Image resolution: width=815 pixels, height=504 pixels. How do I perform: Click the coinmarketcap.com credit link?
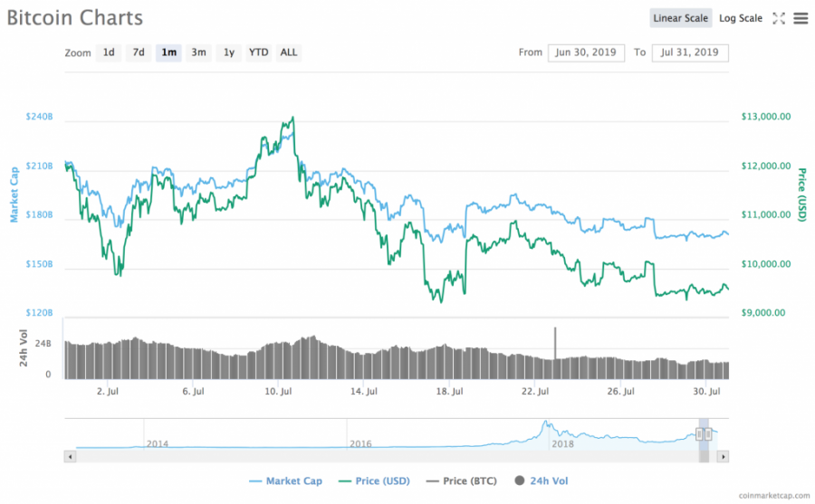773,496
